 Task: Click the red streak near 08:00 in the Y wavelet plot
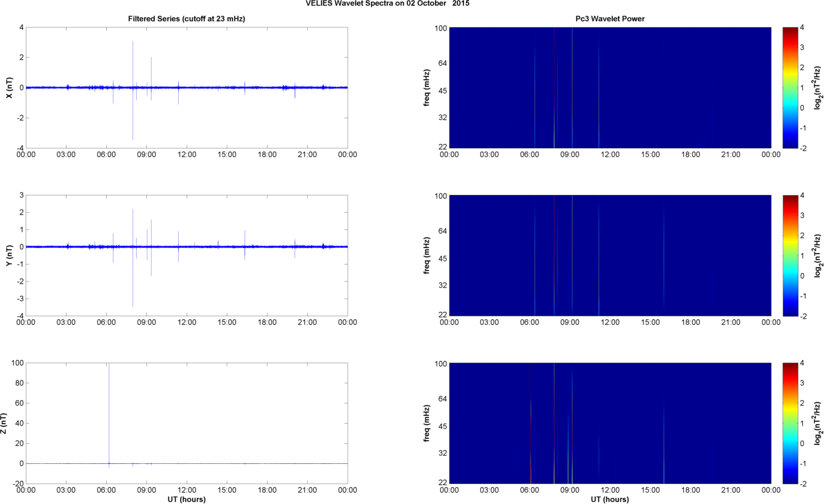(x=554, y=255)
